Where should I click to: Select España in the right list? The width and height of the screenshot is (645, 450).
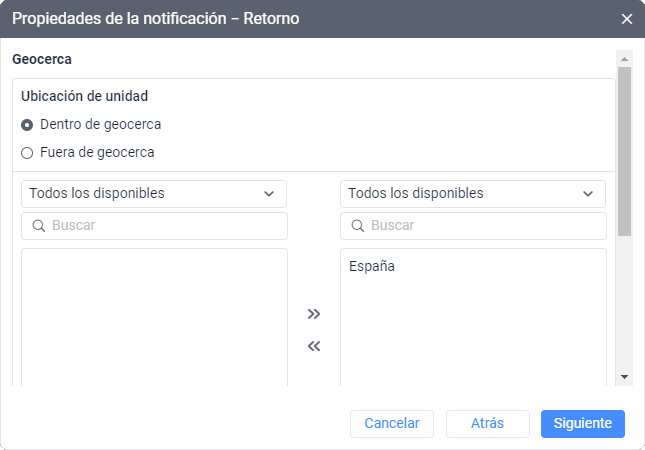click(x=373, y=267)
